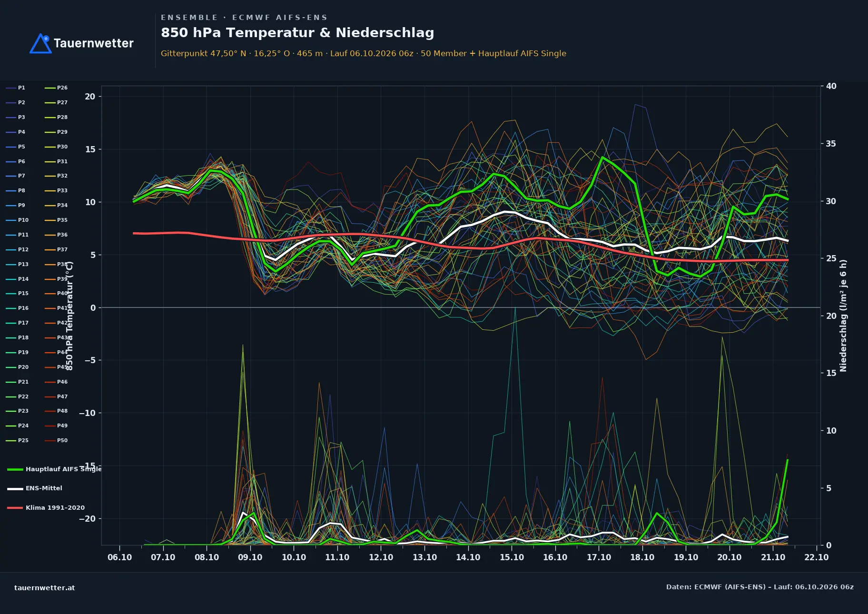Click the Tauernwetter brand name text
This screenshot has width=868, height=614.
click(94, 43)
